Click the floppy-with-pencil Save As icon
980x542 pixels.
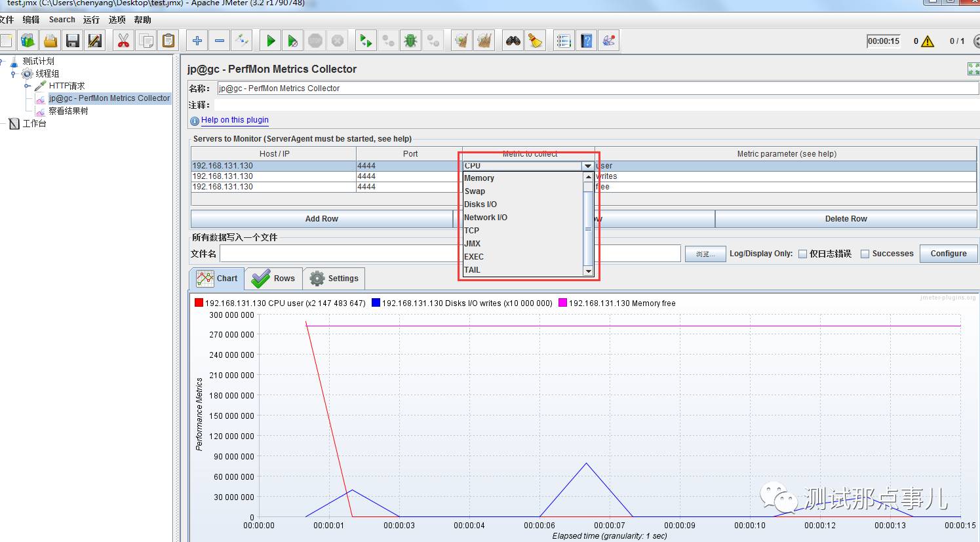click(x=95, y=41)
